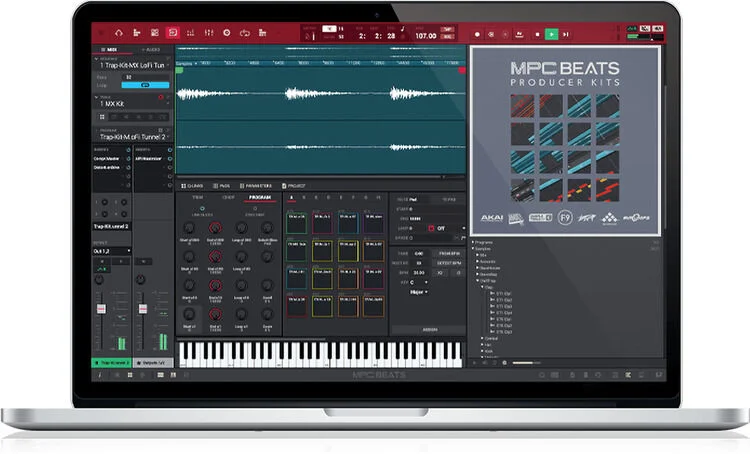750x454 pixels.
Task: Click the top-left pad in the pad grid
Action: coord(297,221)
